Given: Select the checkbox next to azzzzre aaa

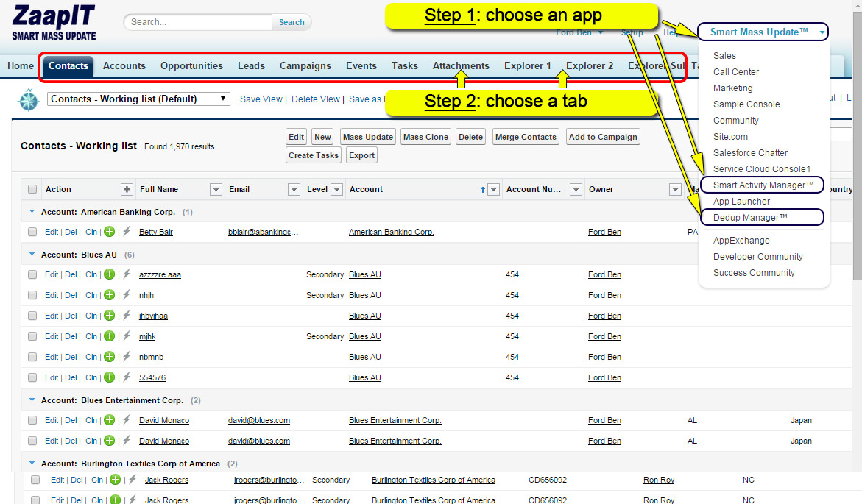Looking at the screenshot, I should click(x=32, y=274).
